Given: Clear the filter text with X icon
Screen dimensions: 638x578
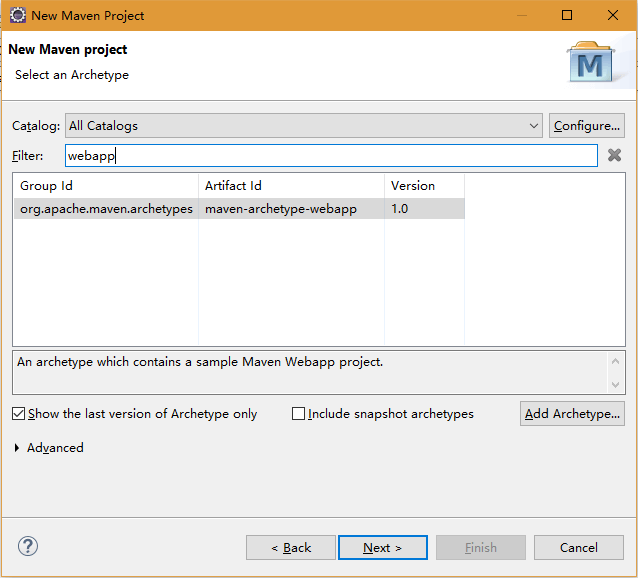Looking at the screenshot, I should (614, 155).
